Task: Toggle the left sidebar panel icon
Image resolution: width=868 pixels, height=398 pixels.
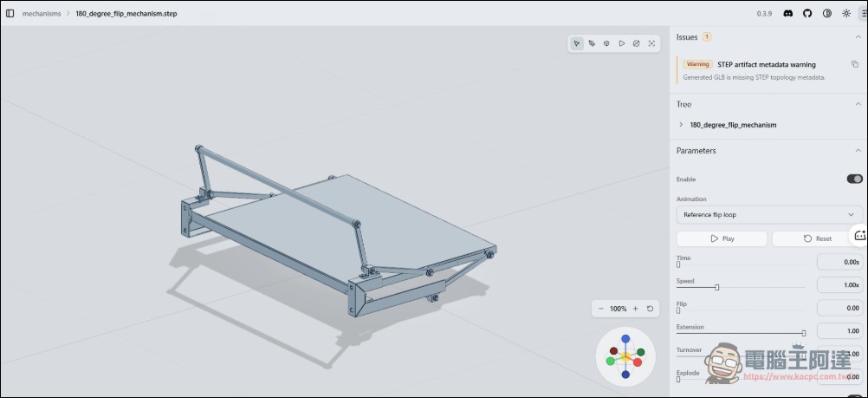Action: 10,13
